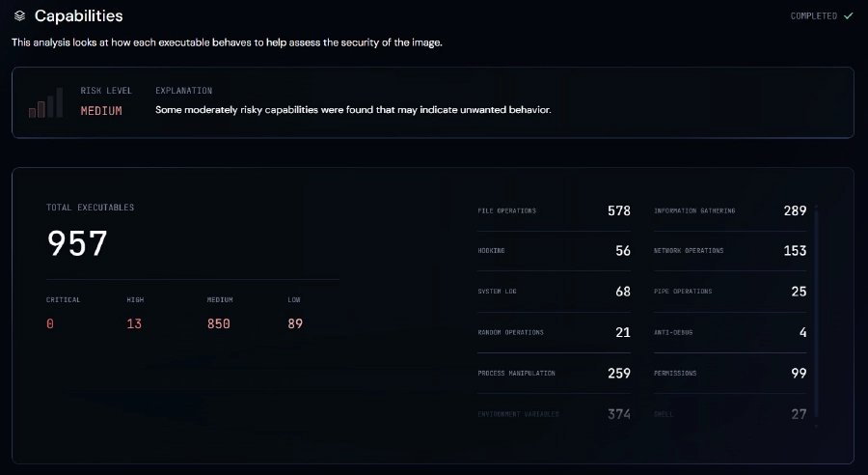Click the capabilities list vertical scrollbar
Viewport: 868px width, 475px height.
(816, 313)
